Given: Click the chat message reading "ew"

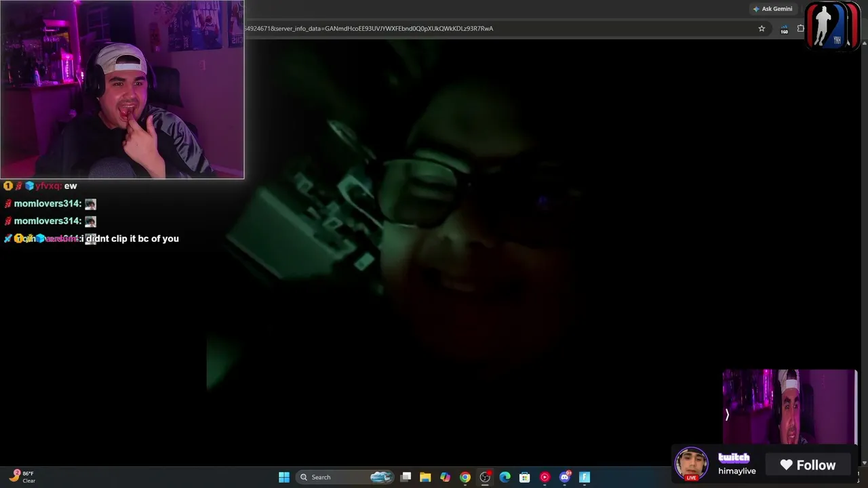Looking at the screenshot, I should [x=71, y=186].
